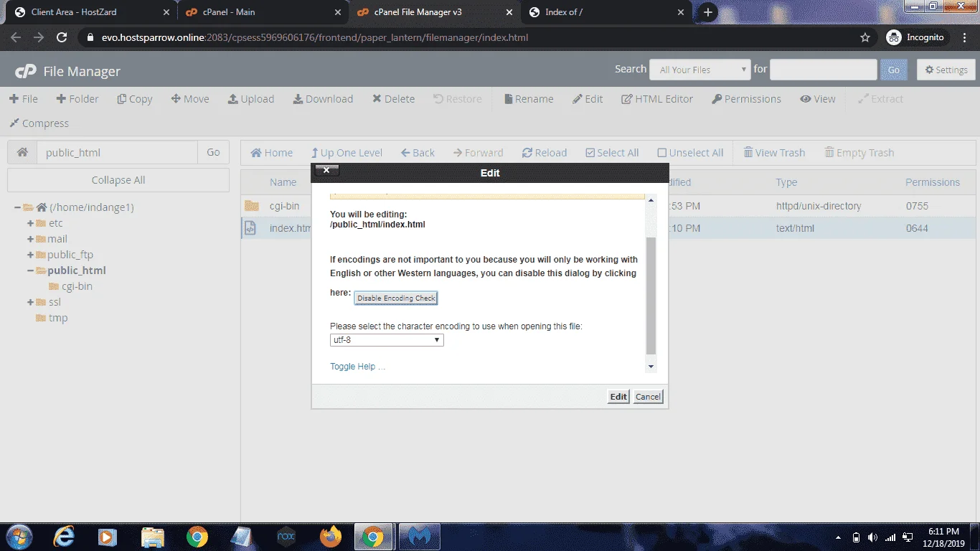The width and height of the screenshot is (980, 551).
Task: Close the Edit dialog with X
Action: pos(326,171)
